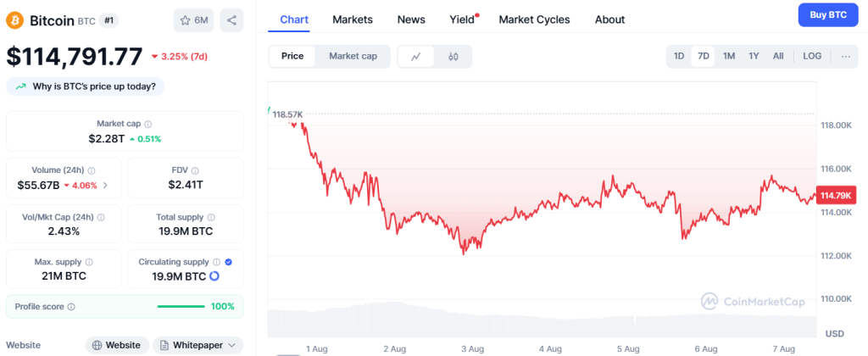Click the Profile score progress bar
868x356 pixels.
click(x=181, y=307)
